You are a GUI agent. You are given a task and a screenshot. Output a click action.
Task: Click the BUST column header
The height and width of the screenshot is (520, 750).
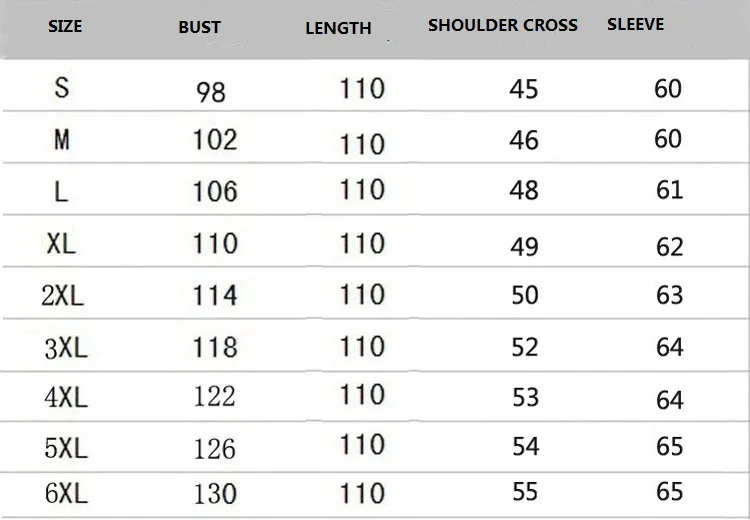(200, 28)
